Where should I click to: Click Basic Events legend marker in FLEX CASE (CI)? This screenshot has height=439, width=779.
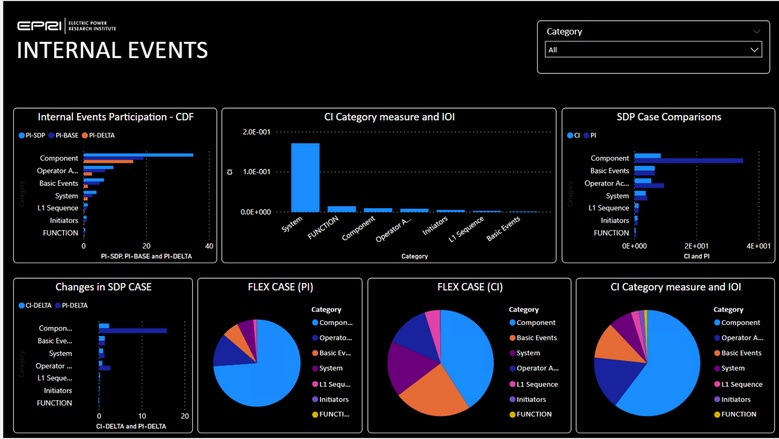coord(512,338)
